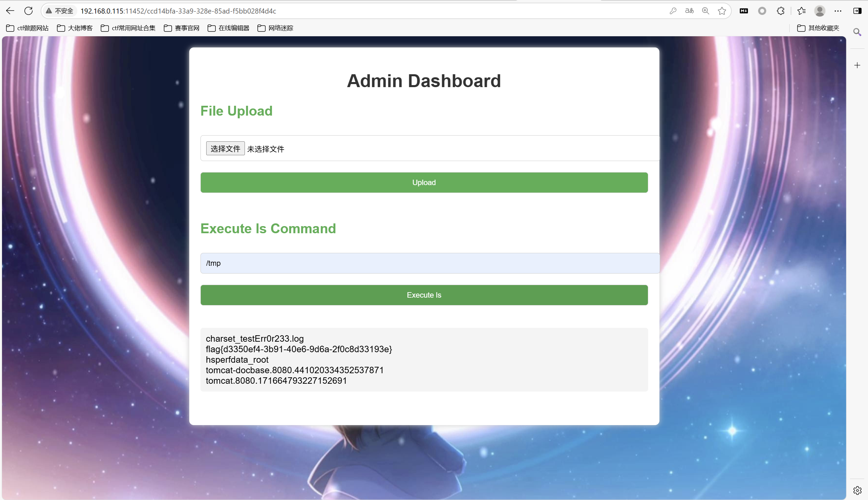This screenshot has height=500, width=868.
Task: Add sidebar item with plus icon
Action: point(857,65)
